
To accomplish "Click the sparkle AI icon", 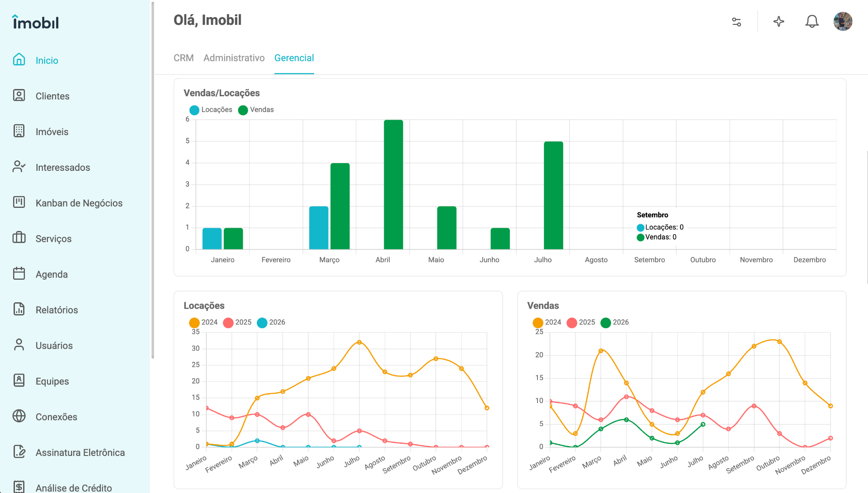I will (778, 22).
